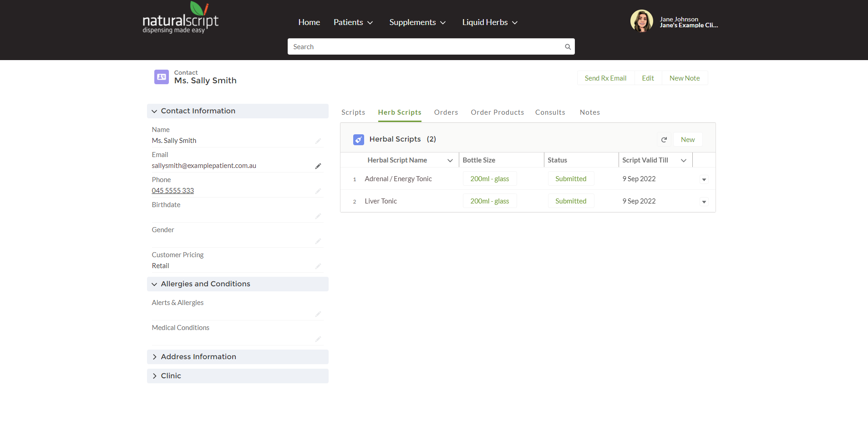868x437 pixels.
Task: Edit the Birthdate field pencil icon
Action: [318, 216]
